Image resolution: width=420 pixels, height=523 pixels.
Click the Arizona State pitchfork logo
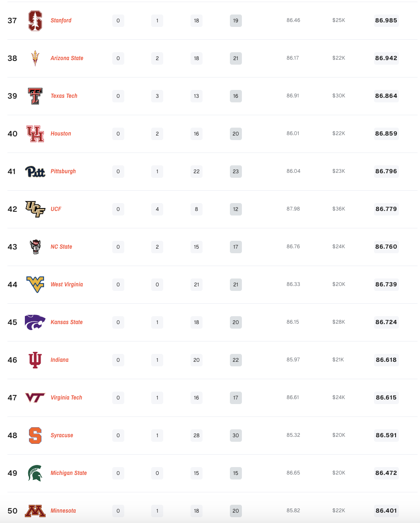coord(35,58)
